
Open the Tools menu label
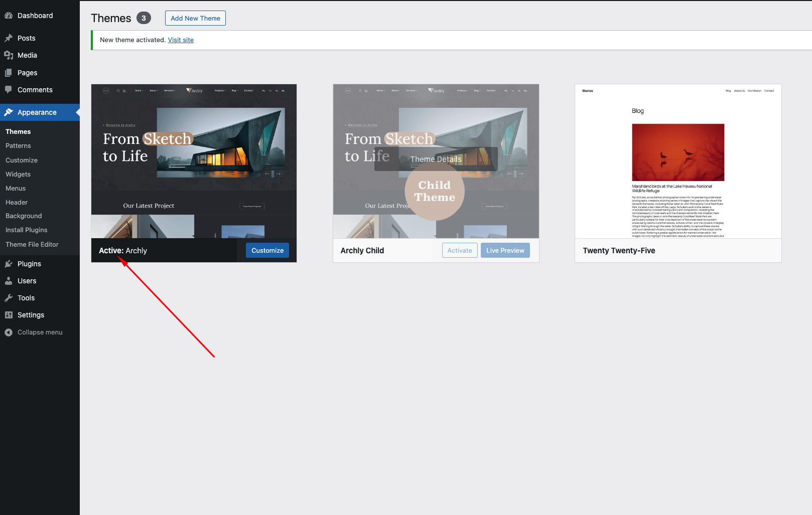pos(26,298)
